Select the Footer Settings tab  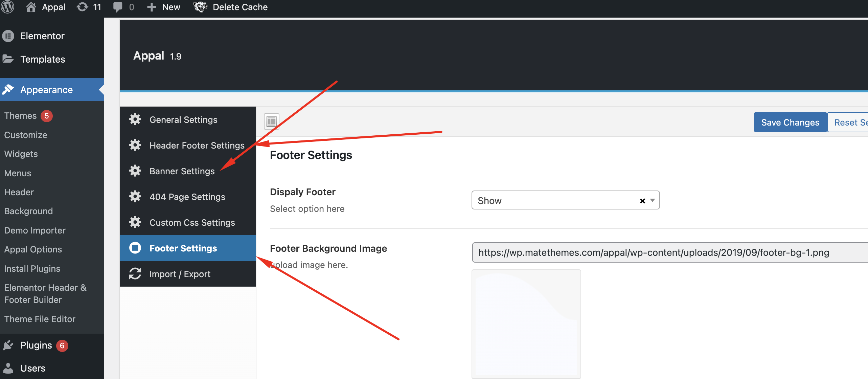188,248
